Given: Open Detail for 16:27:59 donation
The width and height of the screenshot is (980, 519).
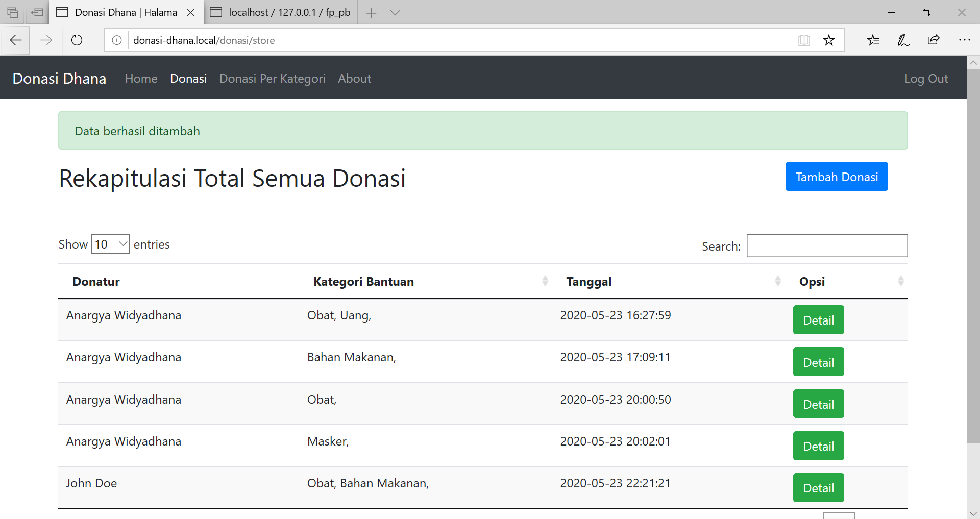Looking at the screenshot, I should [x=819, y=320].
